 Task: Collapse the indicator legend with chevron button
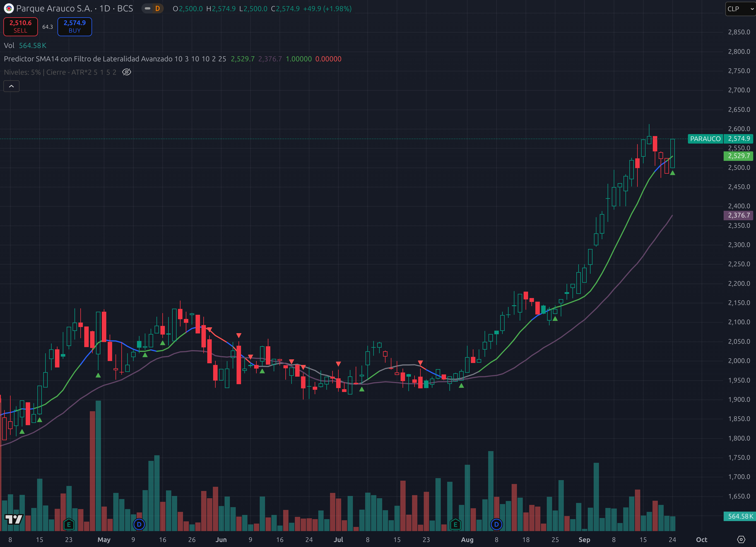[x=11, y=86]
